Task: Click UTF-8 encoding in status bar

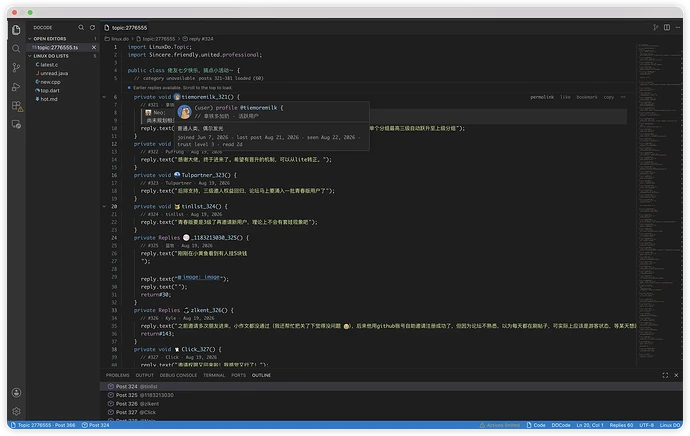Action: 646,425
